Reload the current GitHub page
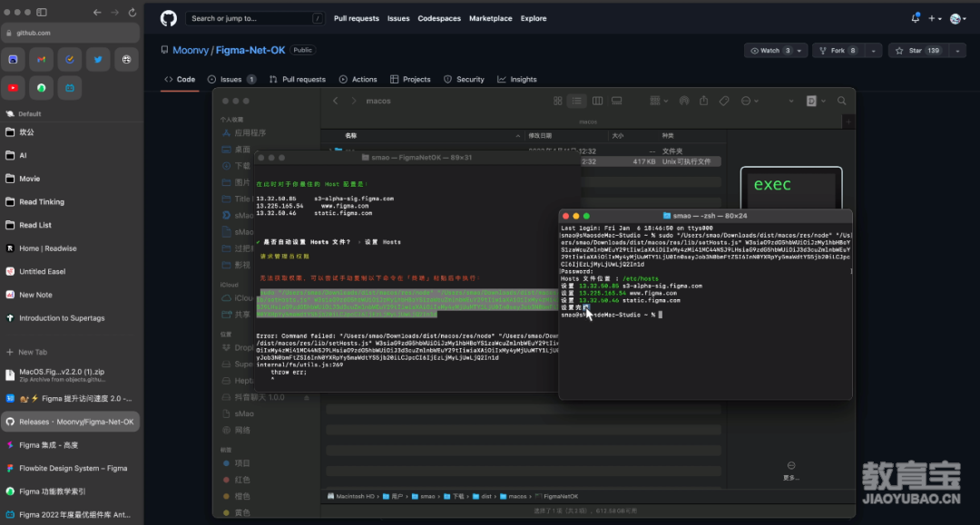This screenshot has width=980, height=525. (x=132, y=13)
